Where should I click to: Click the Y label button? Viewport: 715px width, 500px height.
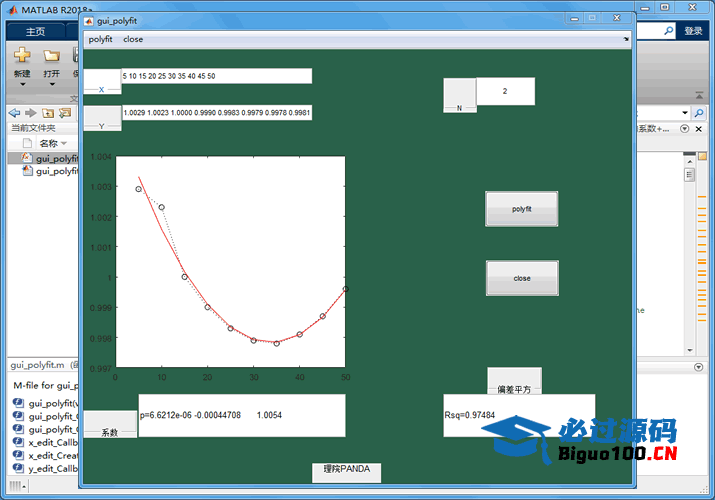(102, 118)
